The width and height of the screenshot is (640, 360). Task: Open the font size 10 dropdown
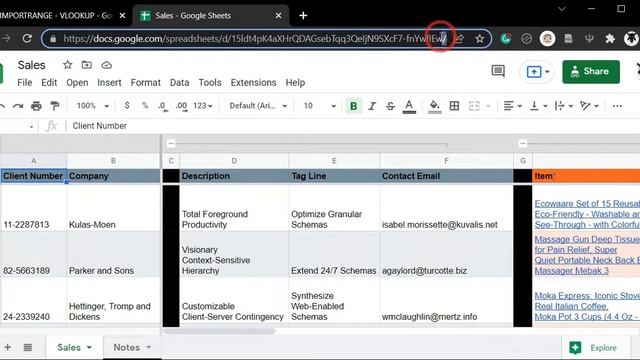coord(319,106)
